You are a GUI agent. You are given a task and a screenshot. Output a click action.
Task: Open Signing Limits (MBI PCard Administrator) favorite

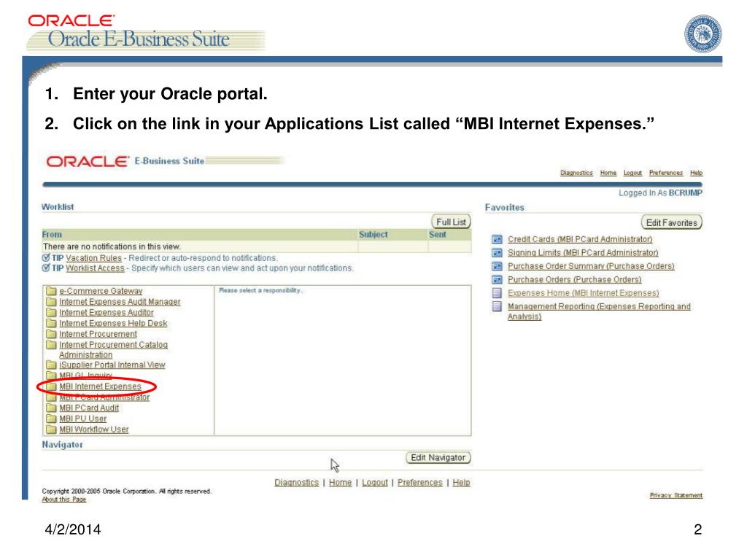583,252
